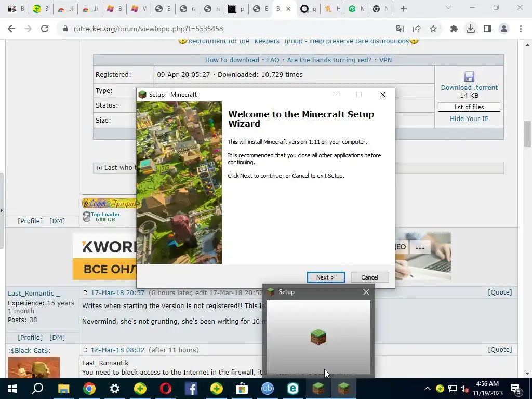
Task: Open Opera browser from taskbar
Action: tap(166, 389)
